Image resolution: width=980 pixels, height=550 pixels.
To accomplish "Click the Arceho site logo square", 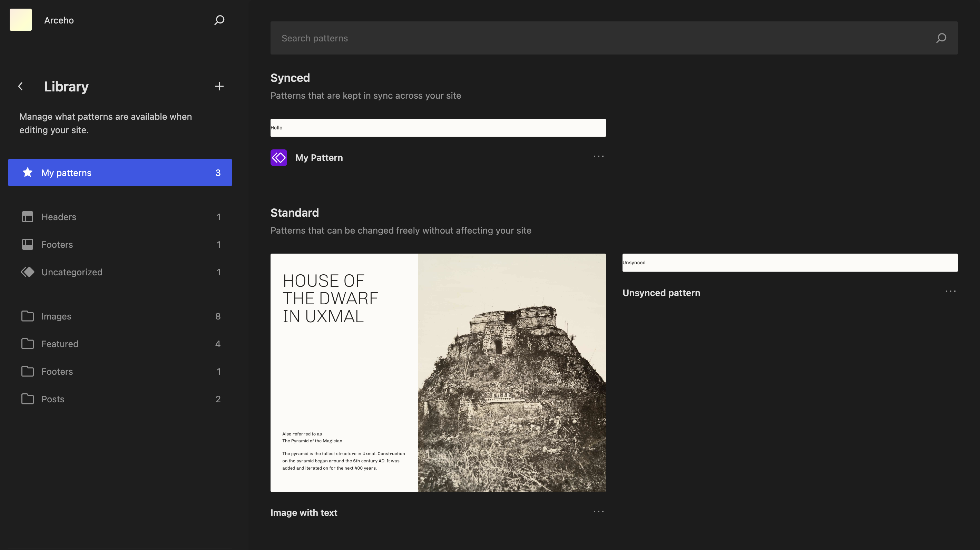I will click(21, 20).
